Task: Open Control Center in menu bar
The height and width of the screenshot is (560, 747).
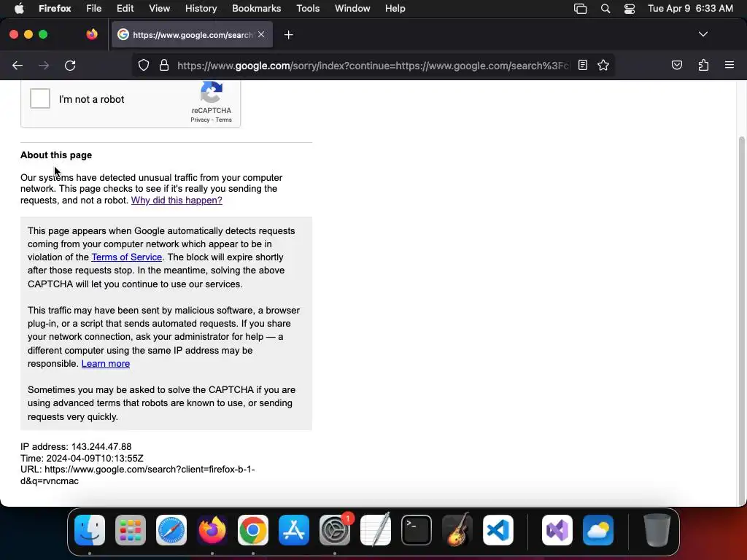Action: click(630, 9)
